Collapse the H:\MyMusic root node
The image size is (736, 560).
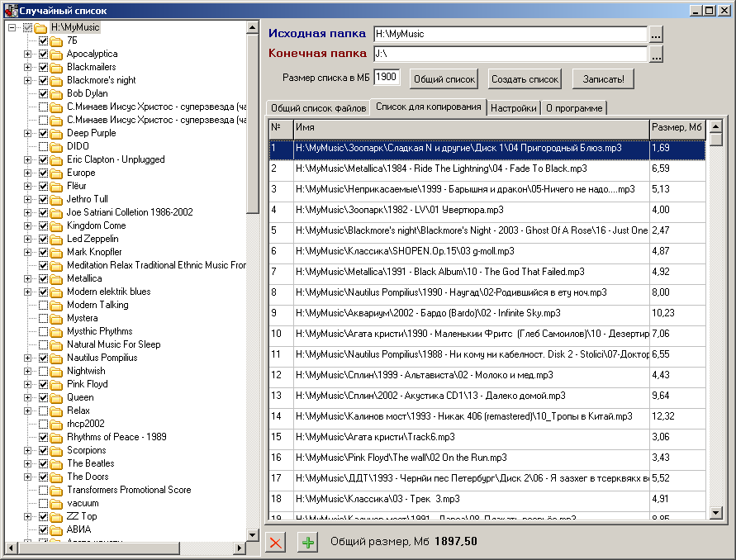pos(12,28)
